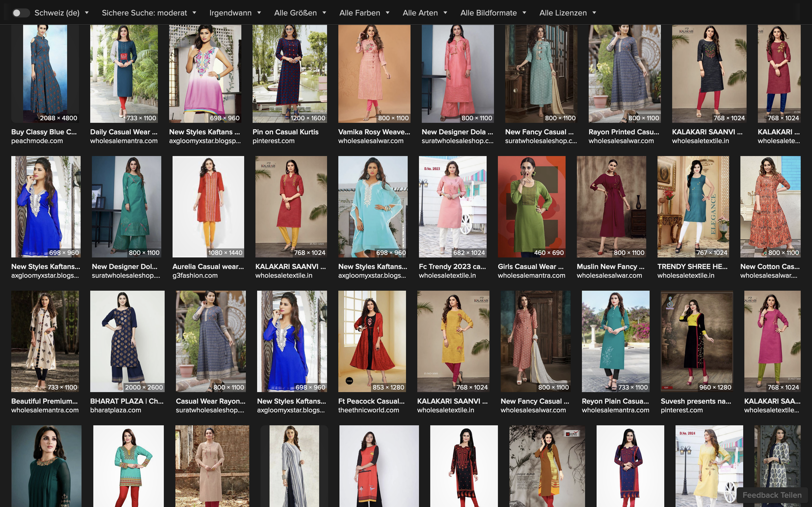Toggle the Schweiz (de) region switch
This screenshot has width=812, height=507.
point(21,13)
